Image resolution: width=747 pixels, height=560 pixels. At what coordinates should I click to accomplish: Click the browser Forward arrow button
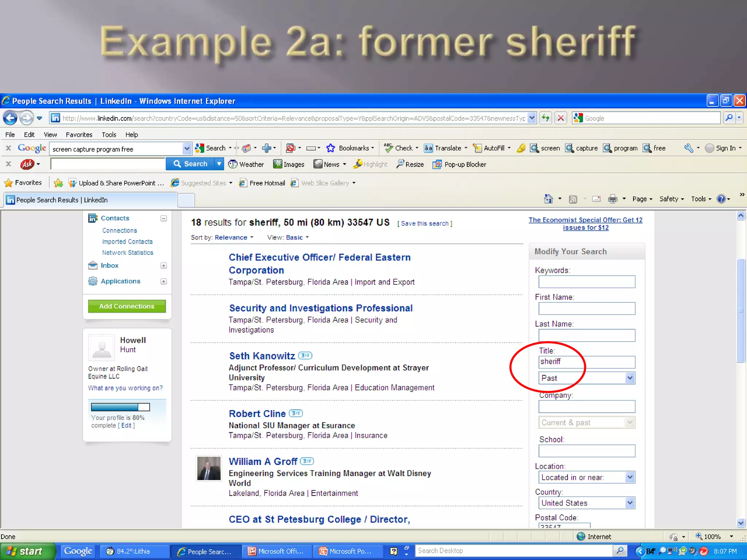(26, 118)
